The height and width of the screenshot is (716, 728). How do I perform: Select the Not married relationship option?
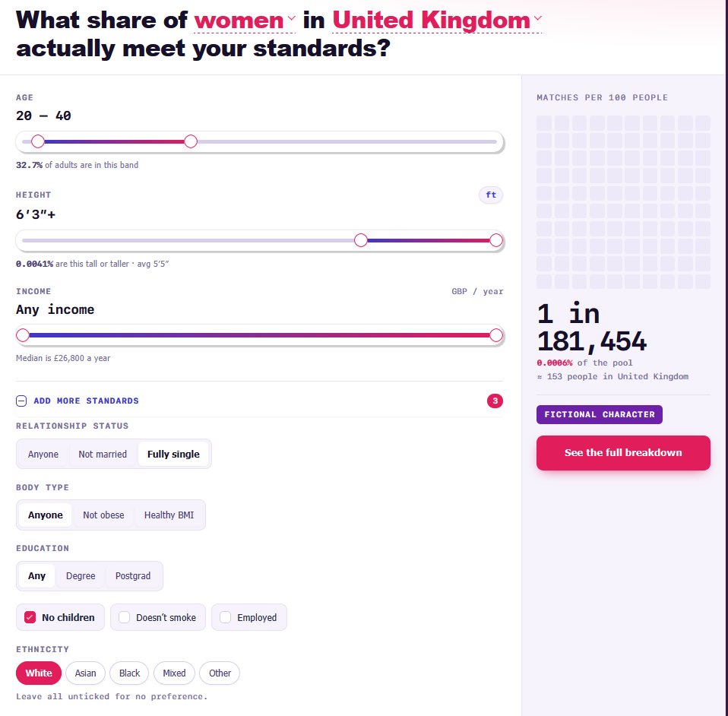(x=103, y=454)
